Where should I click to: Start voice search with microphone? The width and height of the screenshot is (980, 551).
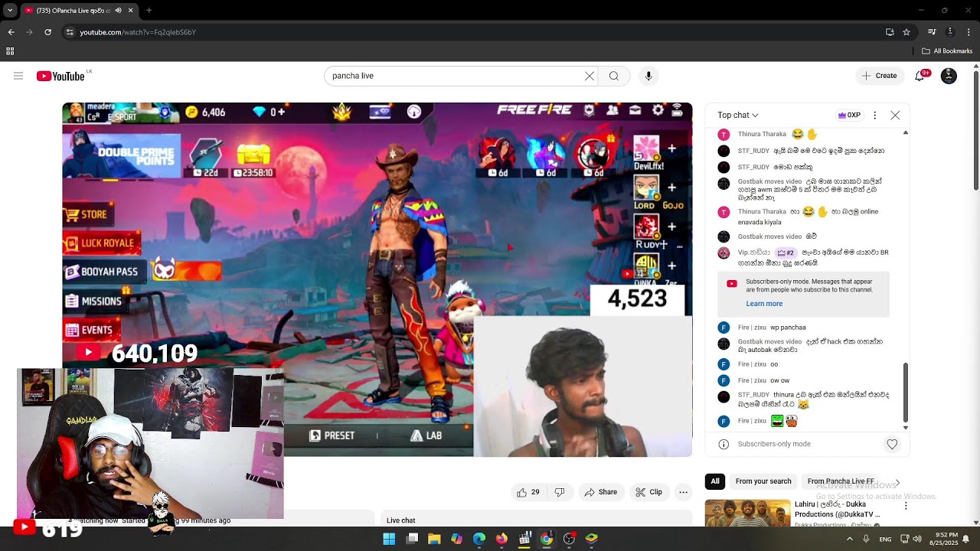648,76
